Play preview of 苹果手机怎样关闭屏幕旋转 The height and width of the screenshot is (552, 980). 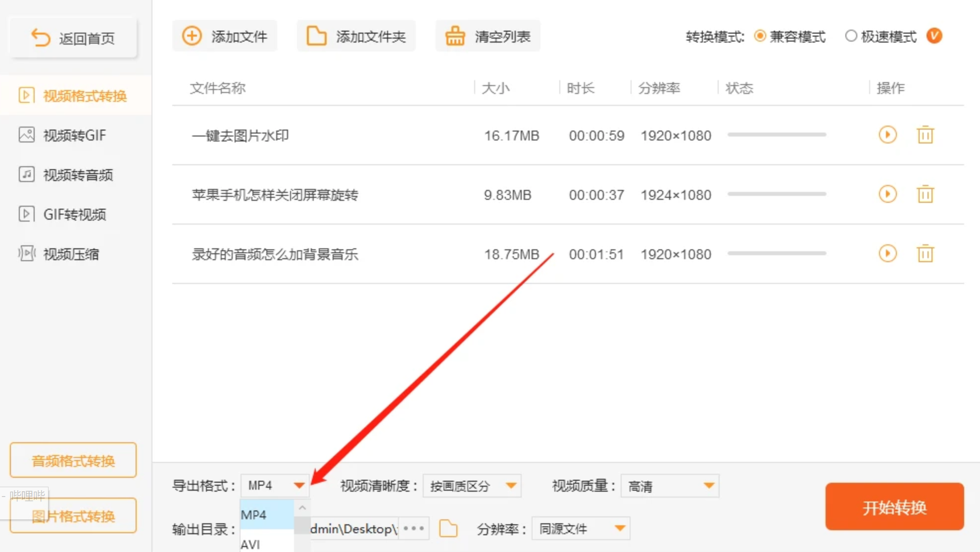pyautogui.click(x=887, y=194)
